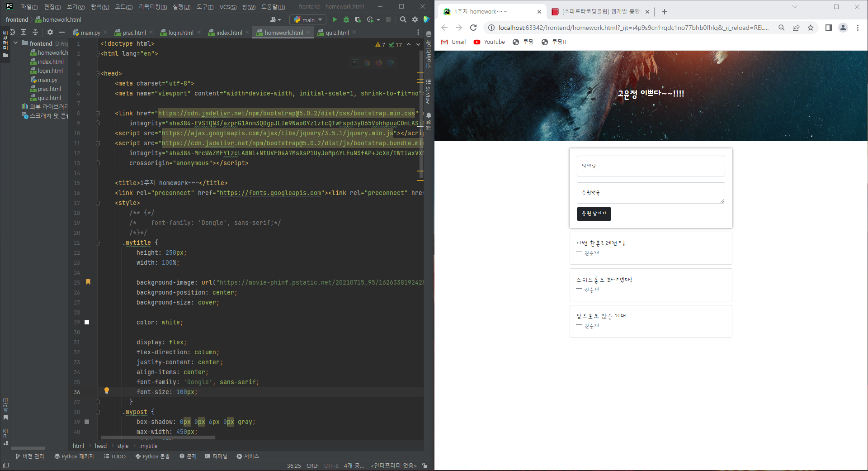The width and height of the screenshot is (868, 471).
Task: Toggle the Bookmarks side tool window tab
Action: tap(5, 409)
